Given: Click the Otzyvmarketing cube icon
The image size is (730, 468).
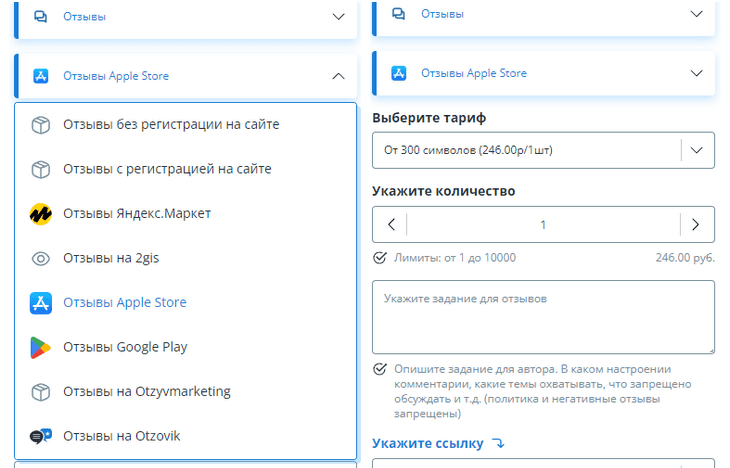Looking at the screenshot, I should click(40, 391).
